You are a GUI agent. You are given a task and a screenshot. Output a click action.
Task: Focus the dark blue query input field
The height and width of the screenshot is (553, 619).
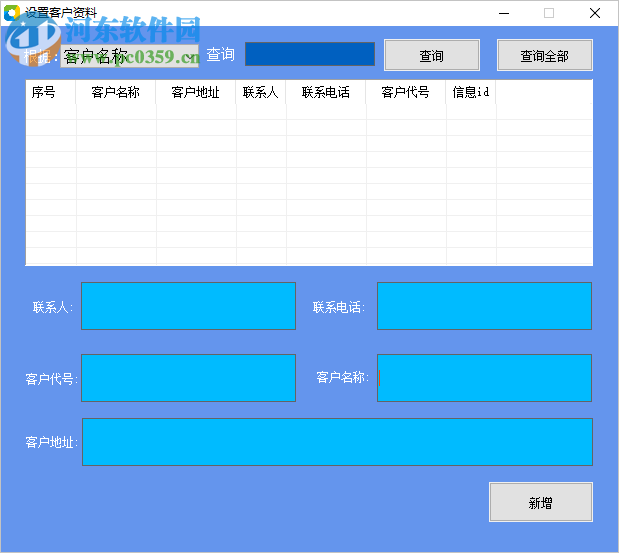310,54
